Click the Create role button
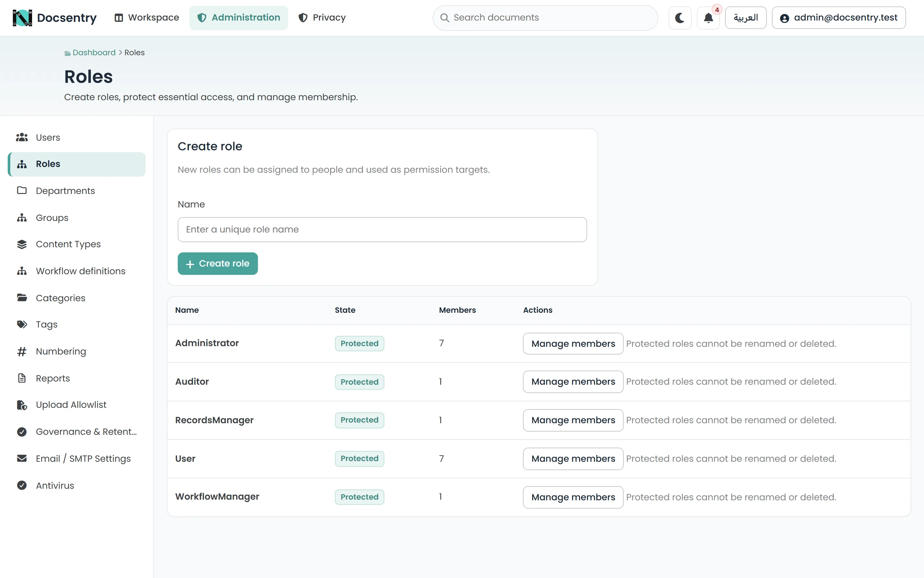 (218, 263)
